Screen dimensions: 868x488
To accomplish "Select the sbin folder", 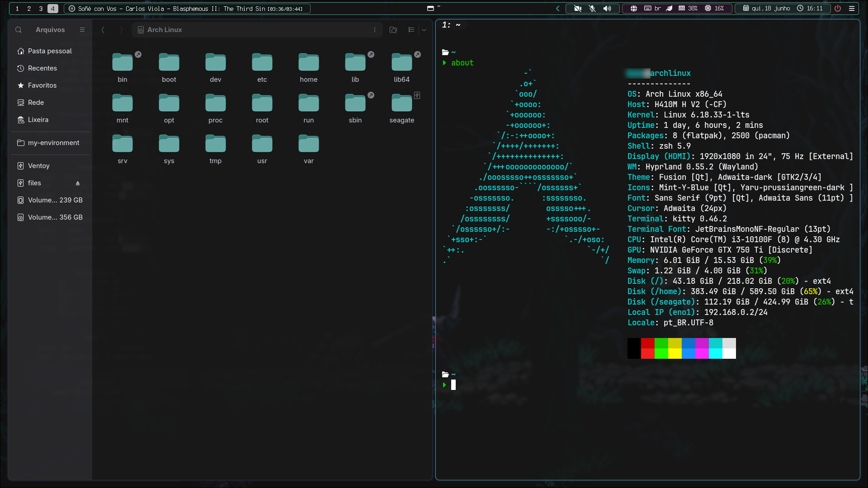I will coord(355,108).
